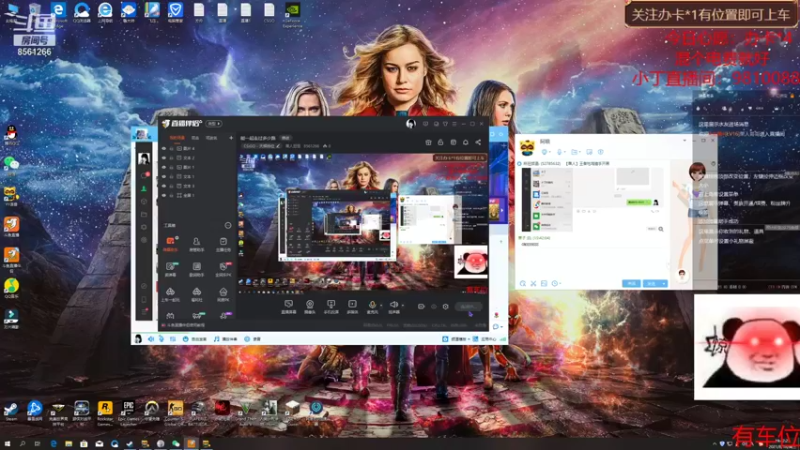800x450 pixels.
Task: Click small round avatar in chat window
Action: [682, 274]
